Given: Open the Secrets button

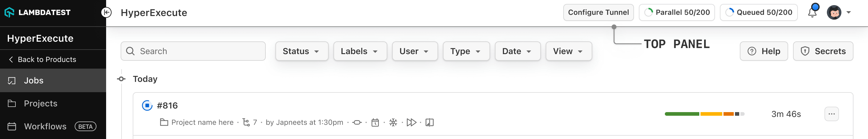Looking at the screenshot, I should 823,51.
